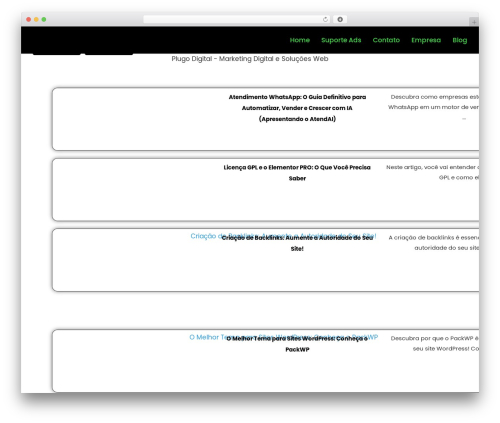Screen dimensions: 500x423
Task: Open the Licença GPL e Elementor PRO article
Action: (297, 173)
